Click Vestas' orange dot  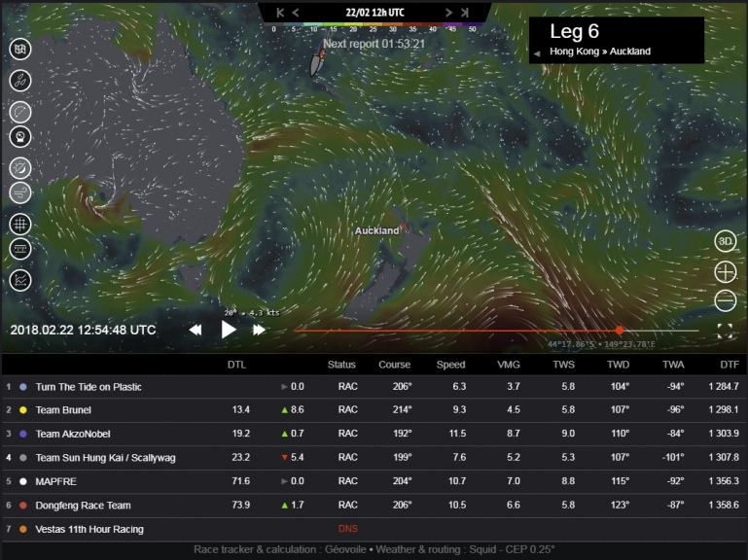(23, 530)
